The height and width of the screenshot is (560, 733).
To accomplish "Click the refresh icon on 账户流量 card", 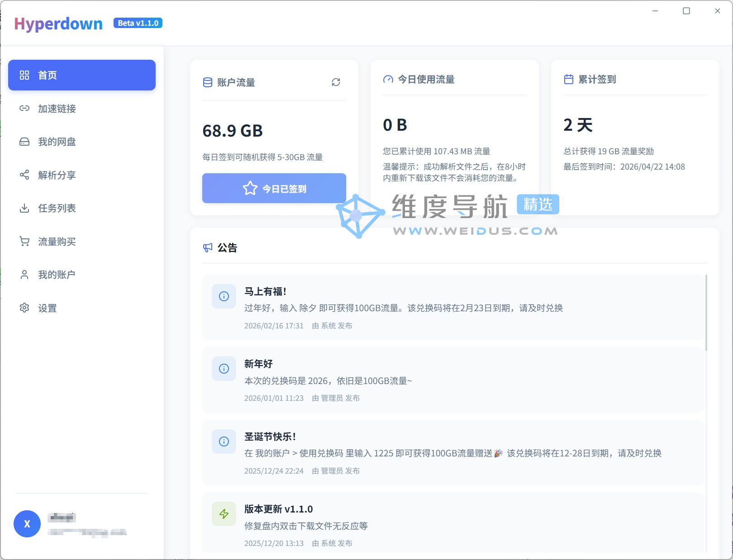I will point(335,82).
